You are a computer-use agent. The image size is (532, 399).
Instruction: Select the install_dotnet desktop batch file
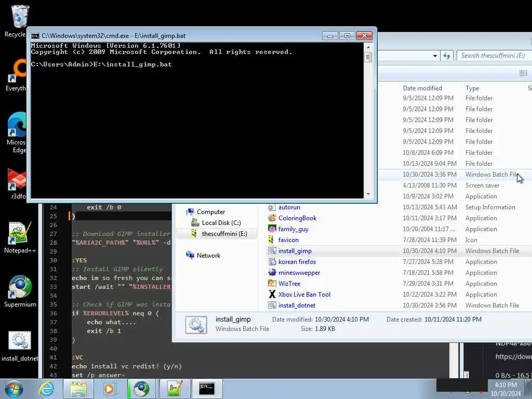coord(20,346)
